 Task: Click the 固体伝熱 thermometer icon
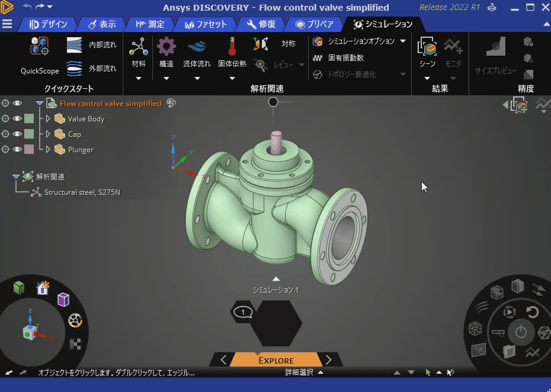tap(232, 47)
